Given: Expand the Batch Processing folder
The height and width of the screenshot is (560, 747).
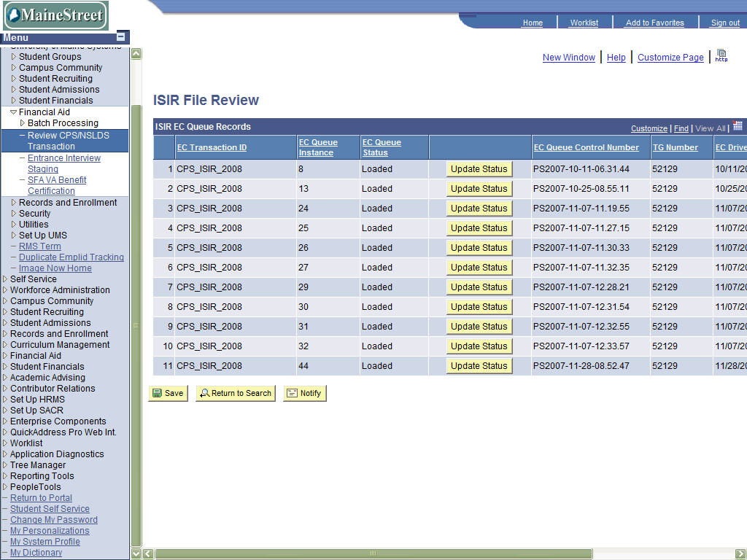Looking at the screenshot, I should [x=23, y=122].
